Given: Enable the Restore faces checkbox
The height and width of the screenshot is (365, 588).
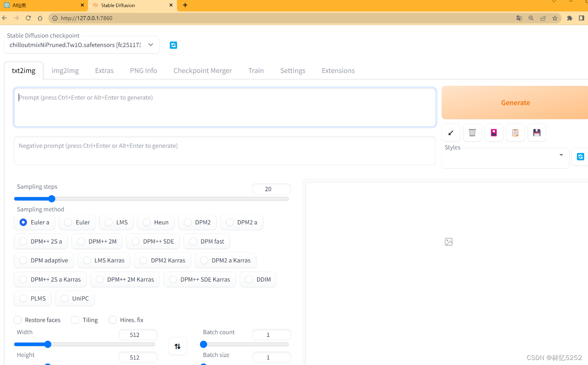Looking at the screenshot, I should pyautogui.click(x=18, y=320).
